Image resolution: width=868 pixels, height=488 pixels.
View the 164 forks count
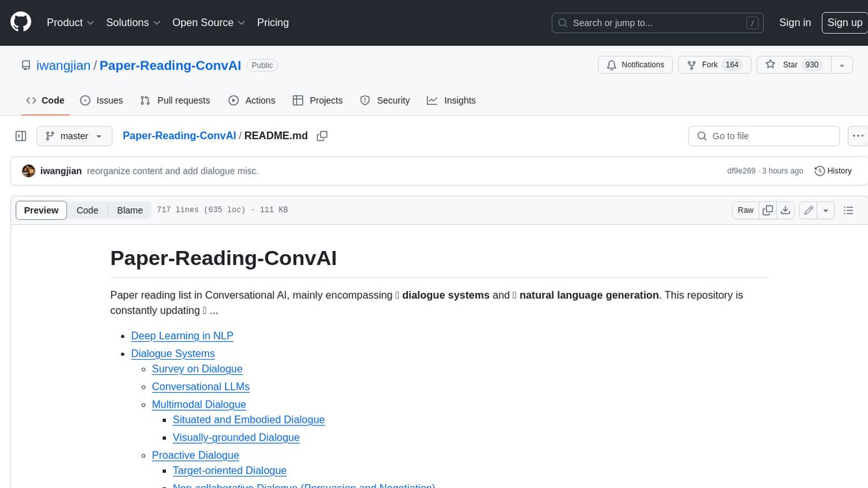[x=732, y=65]
